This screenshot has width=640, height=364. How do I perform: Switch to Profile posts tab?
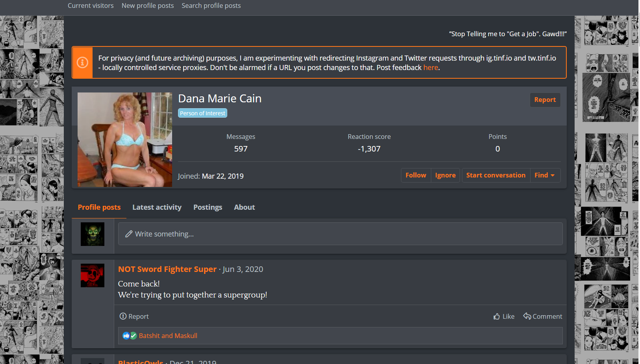[99, 207]
